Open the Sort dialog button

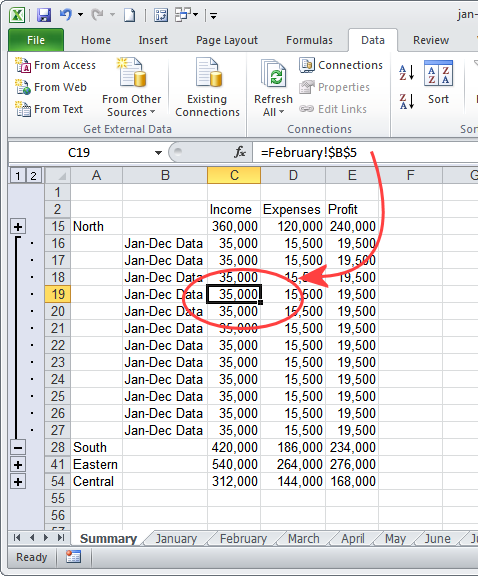point(438,83)
